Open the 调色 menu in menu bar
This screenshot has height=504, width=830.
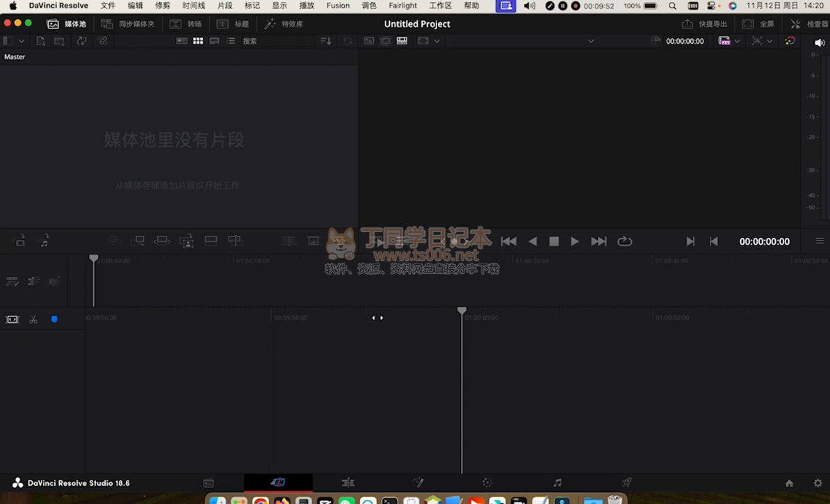pos(369,6)
